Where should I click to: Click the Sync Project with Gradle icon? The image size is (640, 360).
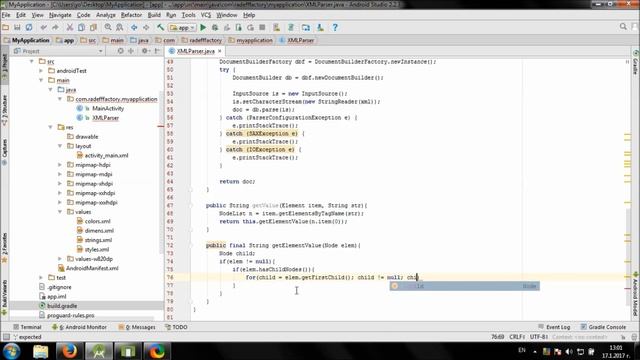pyautogui.click(x=291, y=27)
